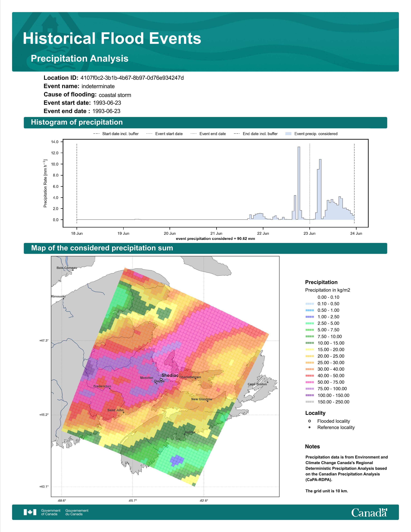Click the Cape Breton label on the map
This screenshot has height=532, width=411.
pyautogui.click(x=257, y=384)
